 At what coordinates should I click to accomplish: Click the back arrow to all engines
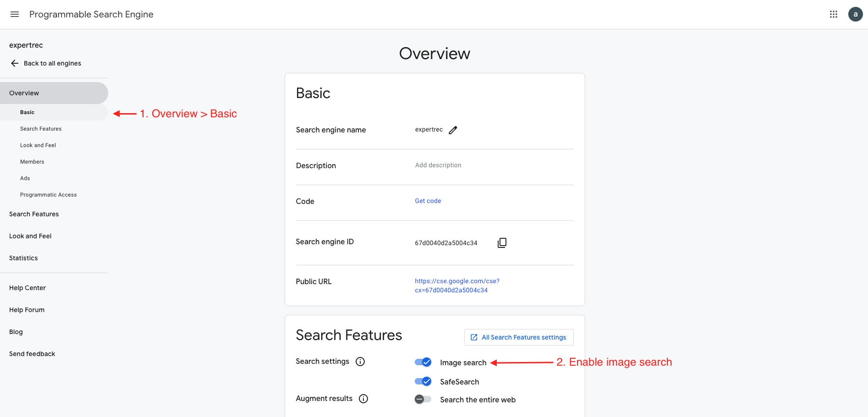click(x=14, y=63)
